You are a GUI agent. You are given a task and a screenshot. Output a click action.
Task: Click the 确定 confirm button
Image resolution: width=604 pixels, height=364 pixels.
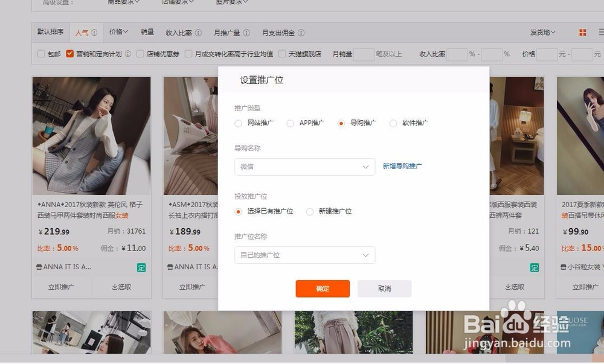pos(323,289)
